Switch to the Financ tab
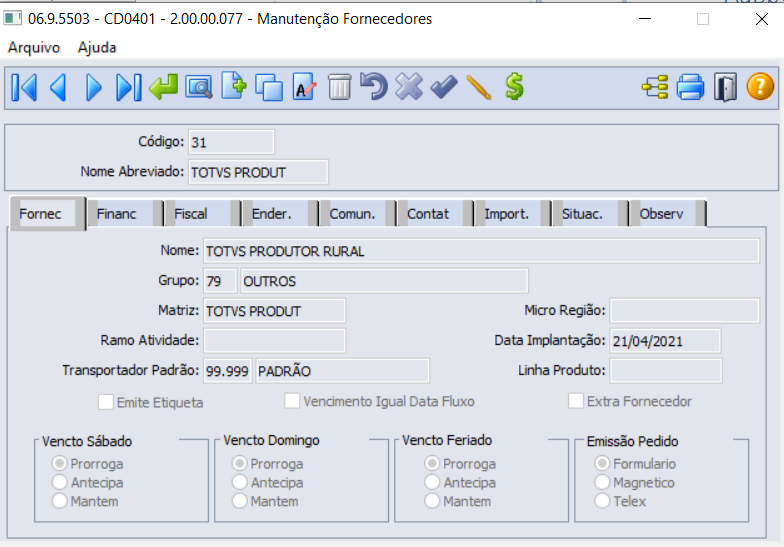 pyautogui.click(x=125, y=214)
